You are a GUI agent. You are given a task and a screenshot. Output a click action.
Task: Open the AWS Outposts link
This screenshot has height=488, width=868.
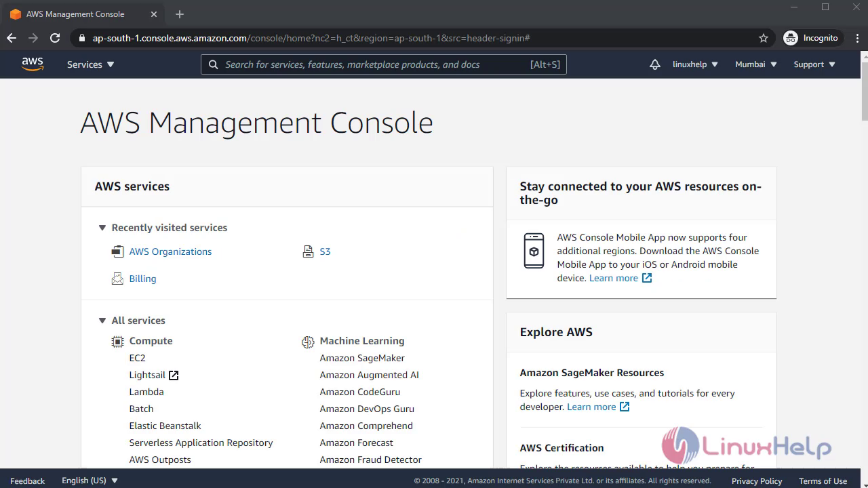point(160,460)
